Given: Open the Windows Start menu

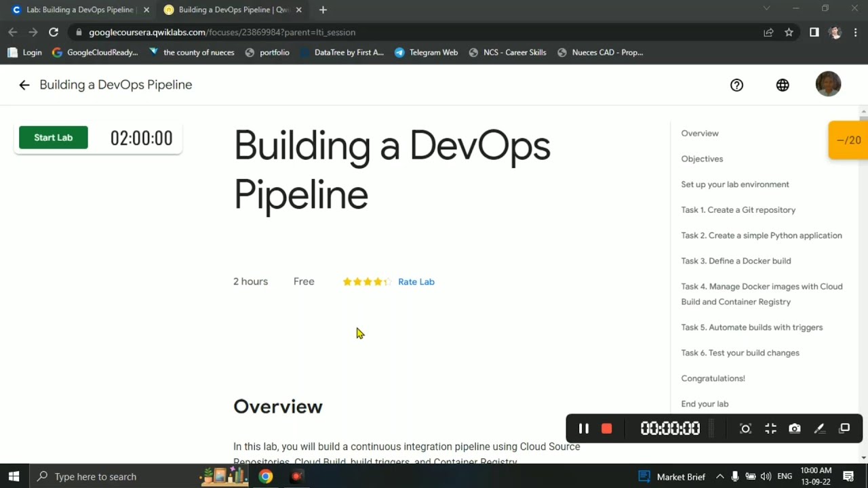Looking at the screenshot, I should pos(14,476).
